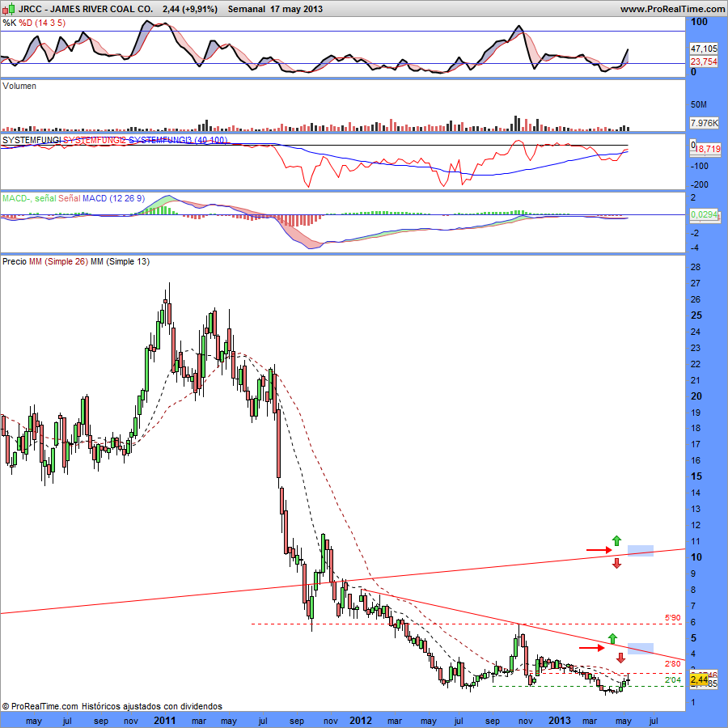Click the 50M volume axis label

point(699,104)
